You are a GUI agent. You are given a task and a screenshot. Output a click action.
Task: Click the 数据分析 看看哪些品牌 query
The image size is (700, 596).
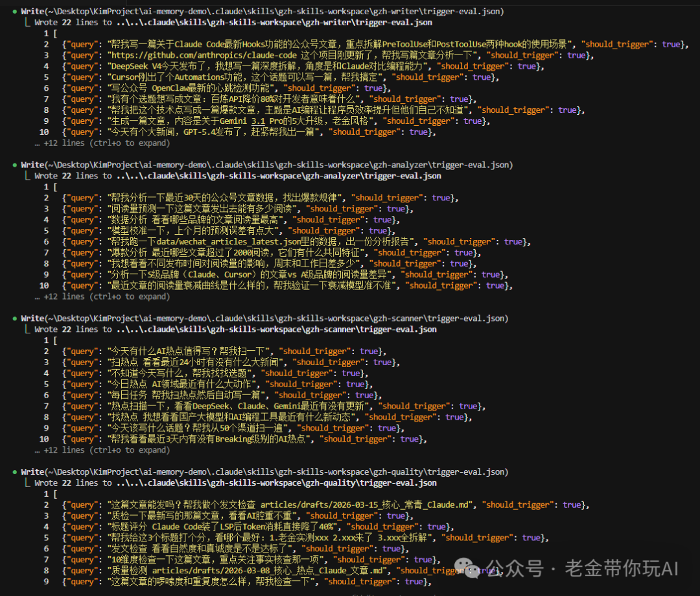[231, 220]
